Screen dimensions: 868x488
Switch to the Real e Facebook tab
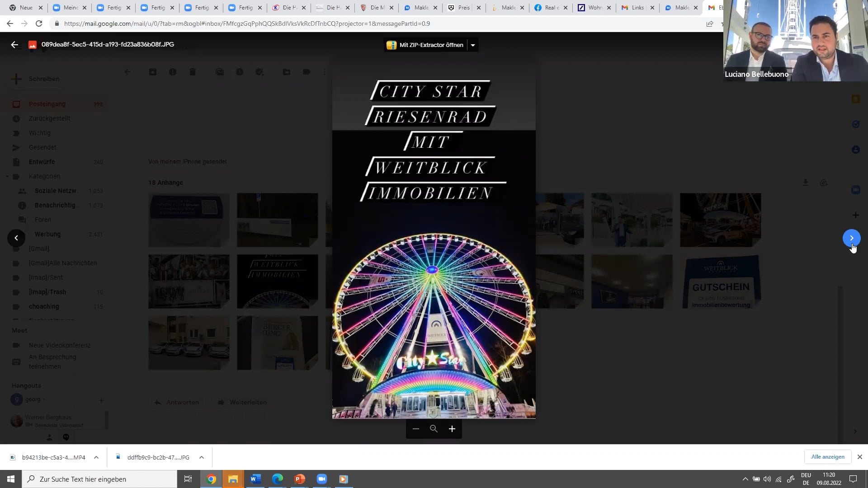tap(552, 8)
